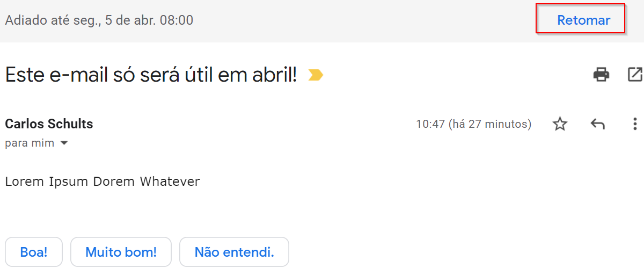644x268 pixels.
Task: Choose the 'Boa!' smart reply
Action: click(34, 252)
